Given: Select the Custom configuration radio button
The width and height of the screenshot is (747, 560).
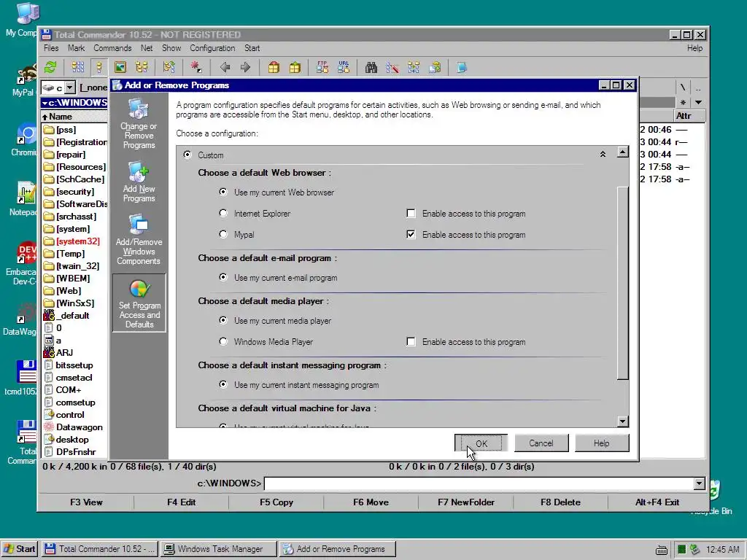Looking at the screenshot, I should [x=187, y=155].
